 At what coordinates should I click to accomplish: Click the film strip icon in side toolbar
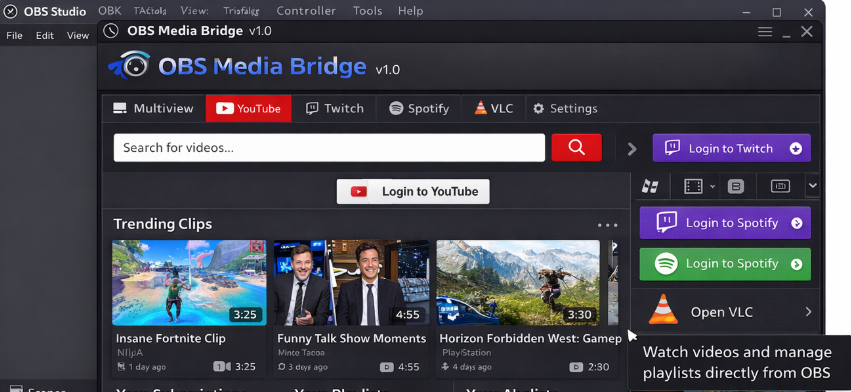[x=693, y=187]
